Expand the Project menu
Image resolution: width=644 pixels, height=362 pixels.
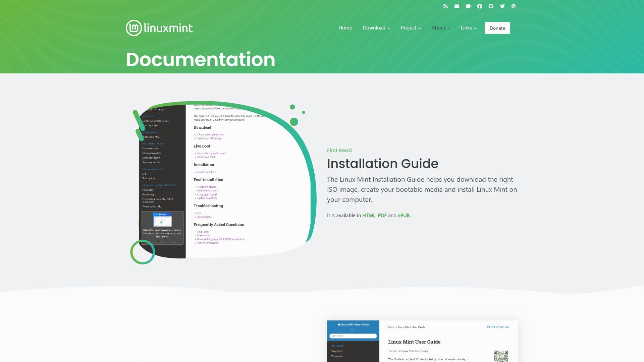tap(411, 28)
